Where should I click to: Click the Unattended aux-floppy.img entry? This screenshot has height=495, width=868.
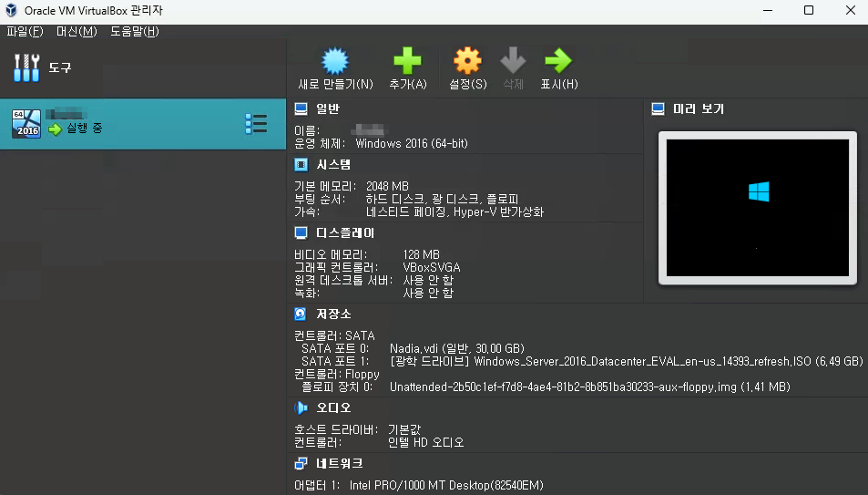pyautogui.click(x=589, y=387)
